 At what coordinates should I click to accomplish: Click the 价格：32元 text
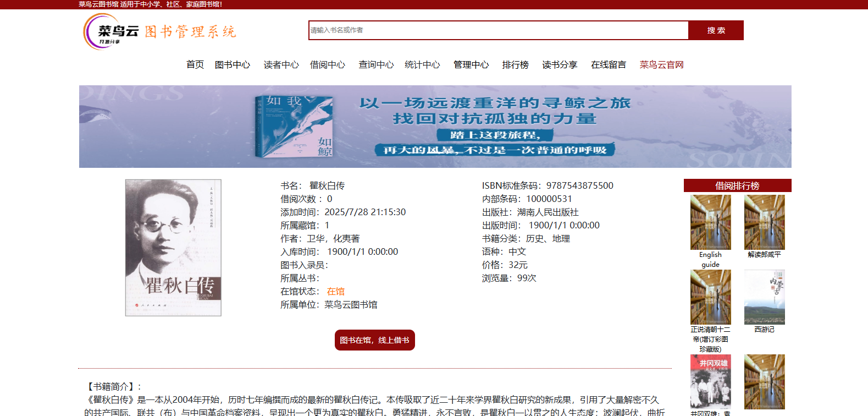coord(505,265)
